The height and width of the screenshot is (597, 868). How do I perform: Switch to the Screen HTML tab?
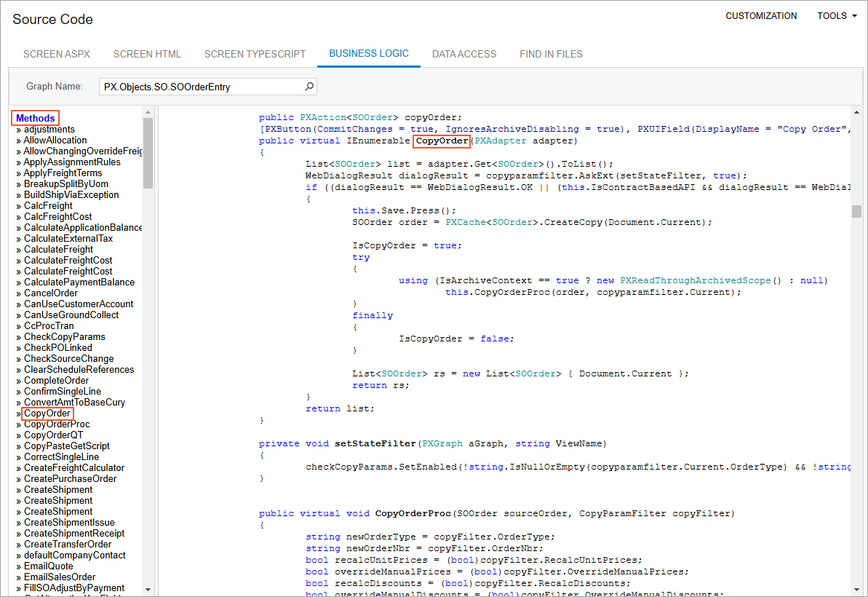[147, 54]
